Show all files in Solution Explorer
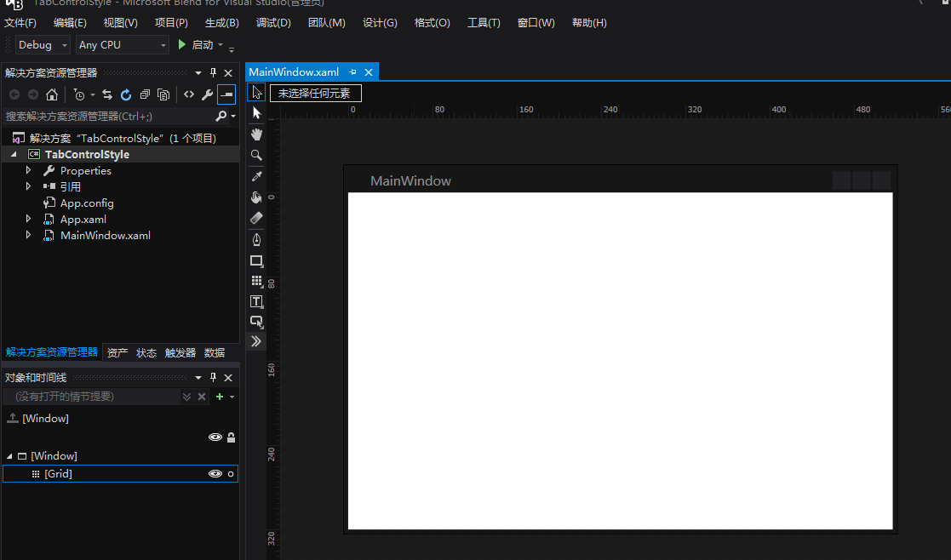The width and height of the screenshot is (951, 560). 163,94
